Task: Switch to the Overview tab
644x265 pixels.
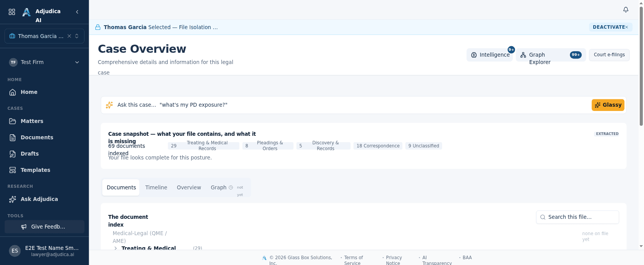Action: click(x=189, y=187)
